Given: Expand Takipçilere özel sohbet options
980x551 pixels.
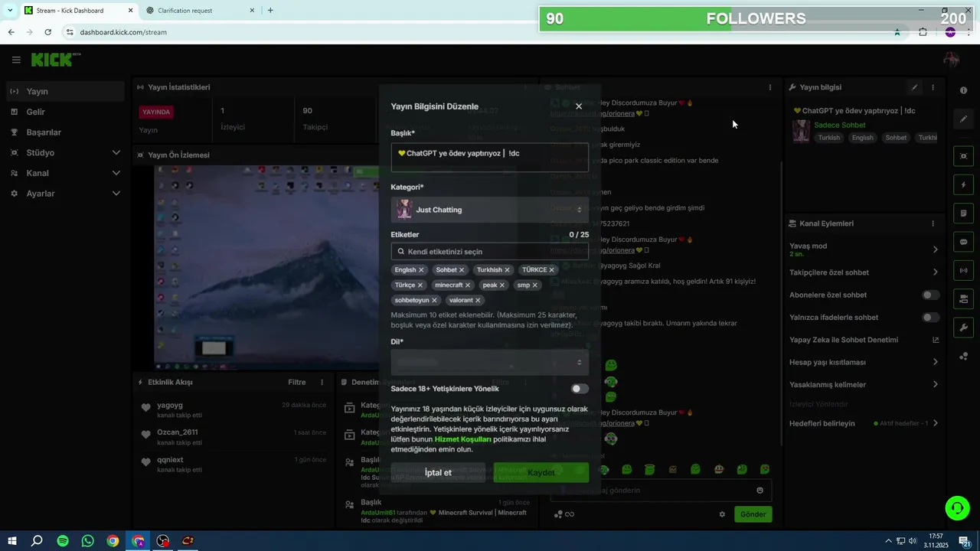Looking at the screenshot, I should (x=864, y=272).
